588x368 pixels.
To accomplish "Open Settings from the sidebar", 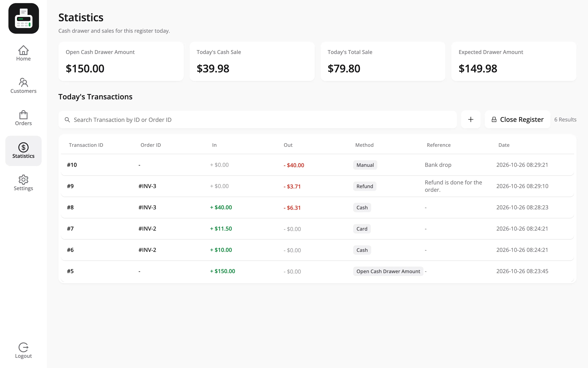I will tap(23, 183).
